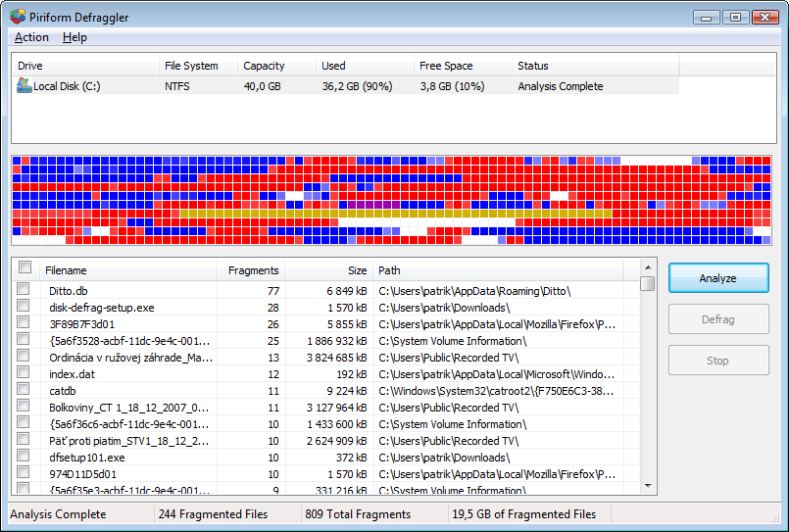This screenshot has height=532, width=789.
Task: Check the box for Päť proti piatim file
Action: click(x=24, y=439)
